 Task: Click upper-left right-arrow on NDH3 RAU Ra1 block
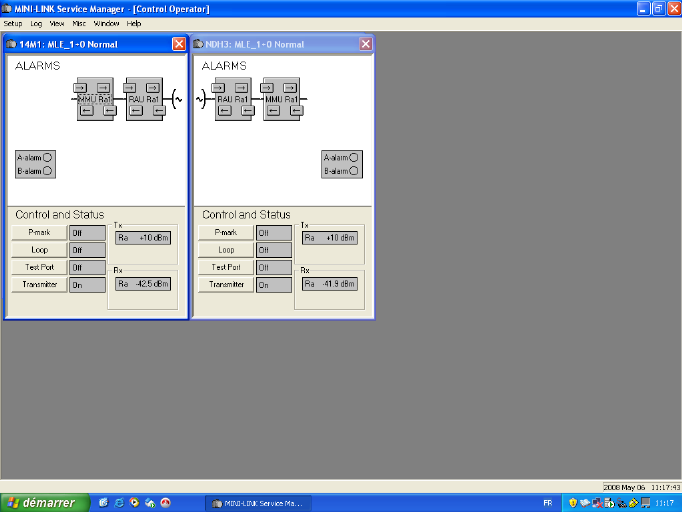(x=218, y=88)
